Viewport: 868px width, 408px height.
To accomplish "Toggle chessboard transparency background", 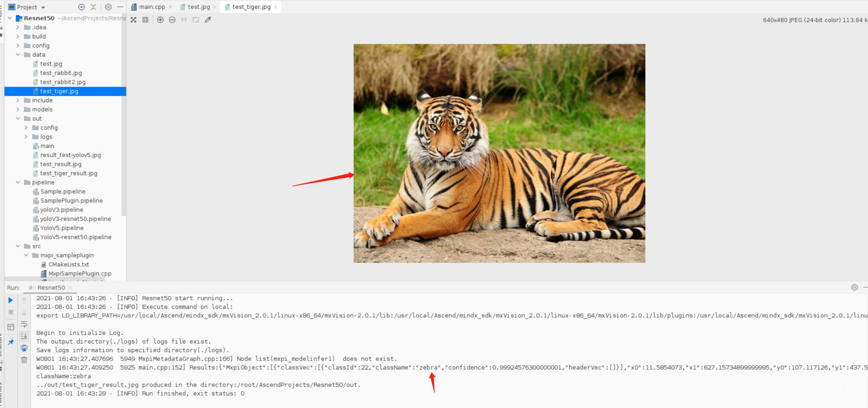I will [x=133, y=20].
